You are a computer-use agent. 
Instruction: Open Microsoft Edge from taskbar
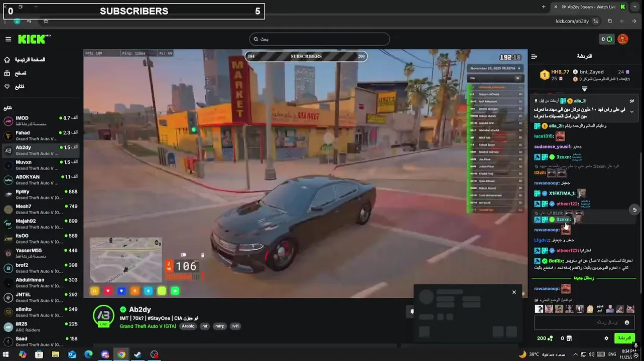coord(88,354)
